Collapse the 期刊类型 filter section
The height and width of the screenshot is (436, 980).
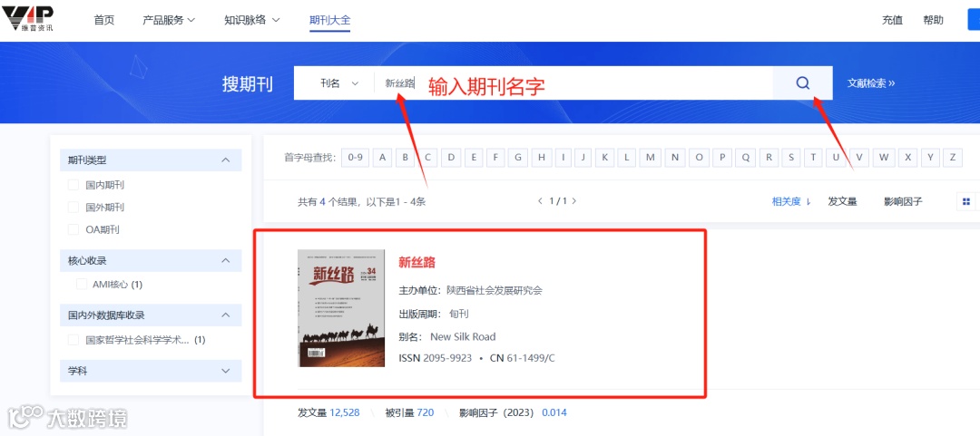point(226,160)
